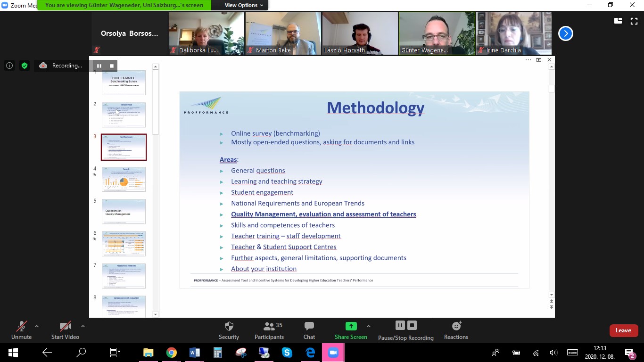The height and width of the screenshot is (362, 644).
Task: Click the red Leave button
Action: pyautogui.click(x=623, y=330)
